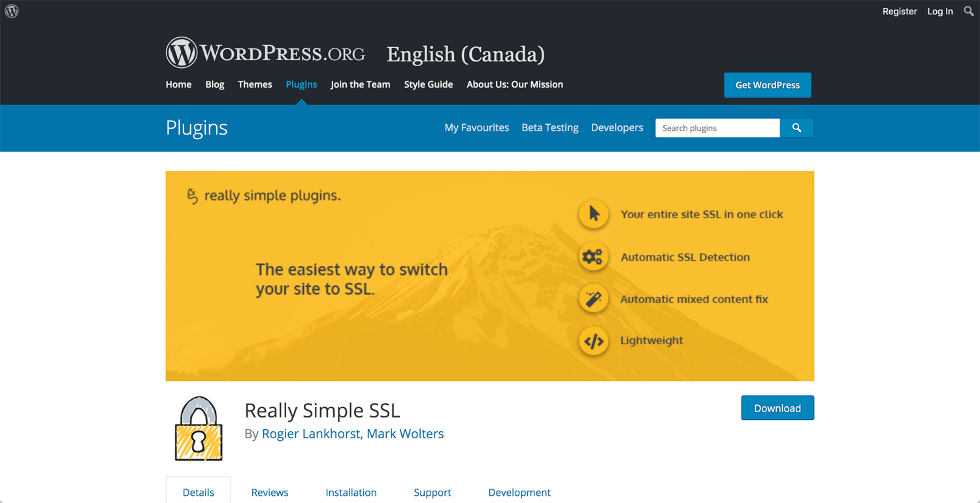Open author Mark Wolters profile

(x=405, y=434)
